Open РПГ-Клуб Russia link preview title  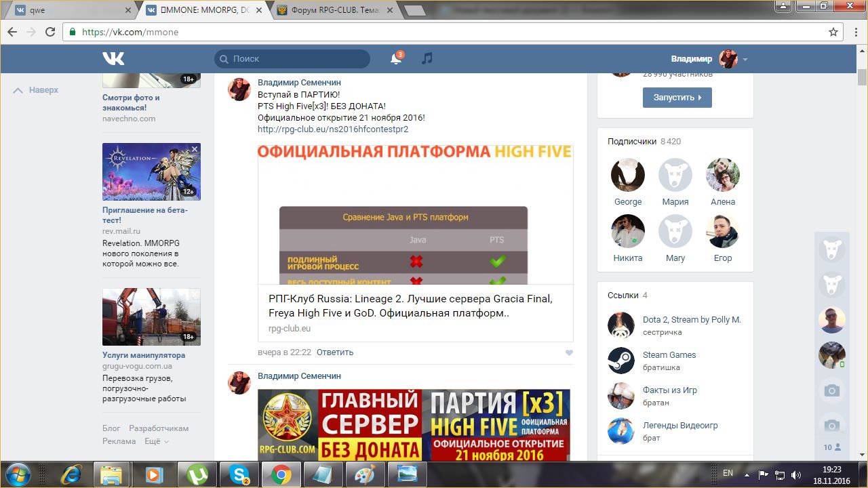[411, 306]
